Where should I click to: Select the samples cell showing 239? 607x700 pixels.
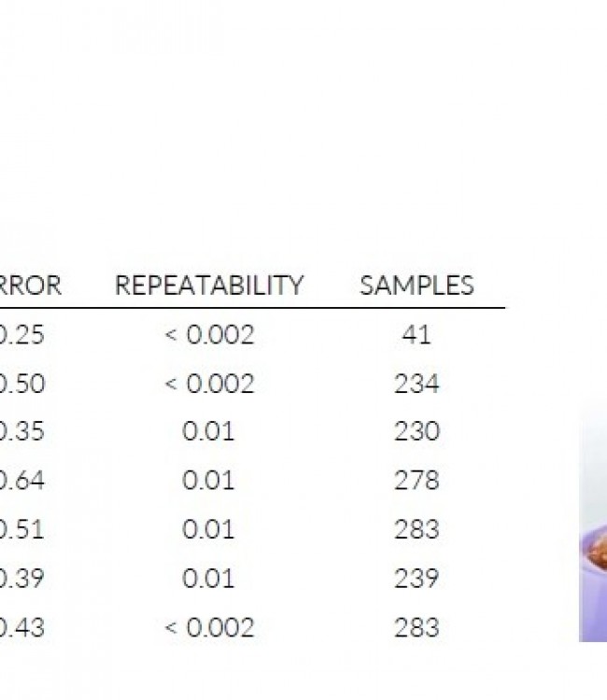point(416,579)
